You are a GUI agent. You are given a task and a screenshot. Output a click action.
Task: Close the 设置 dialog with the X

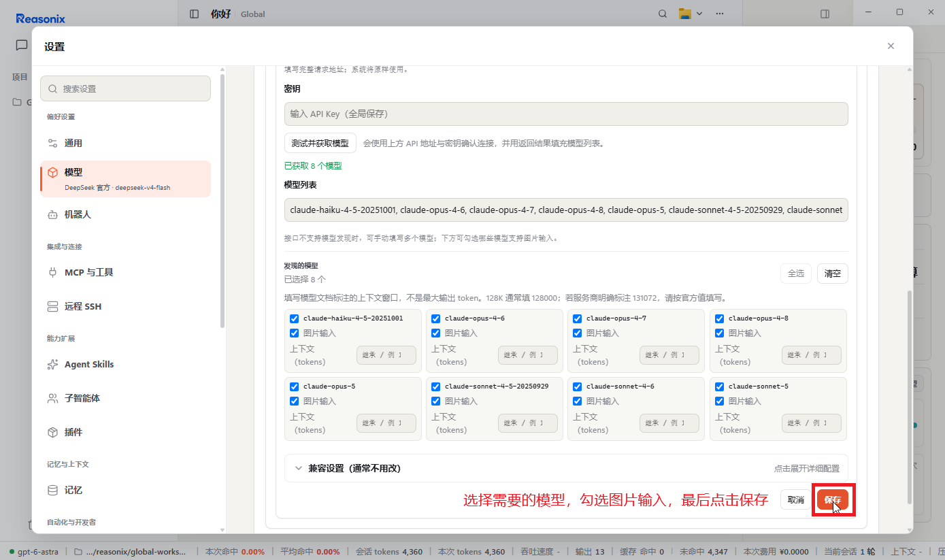click(x=891, y=46)
